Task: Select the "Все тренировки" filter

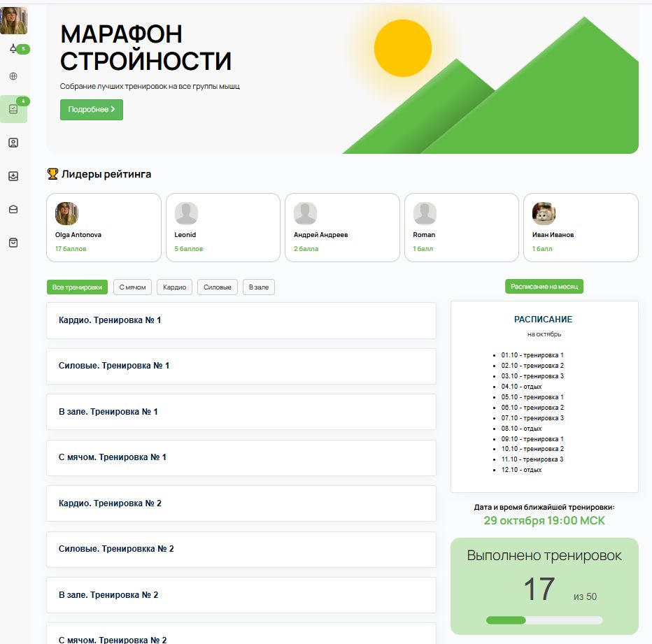Action: [78, 287]
